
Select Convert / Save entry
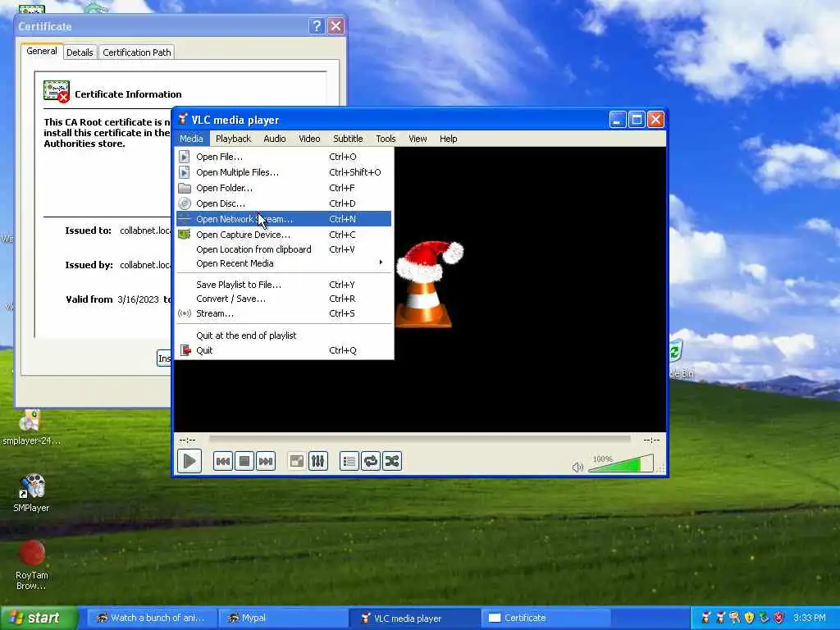point(284,299)
